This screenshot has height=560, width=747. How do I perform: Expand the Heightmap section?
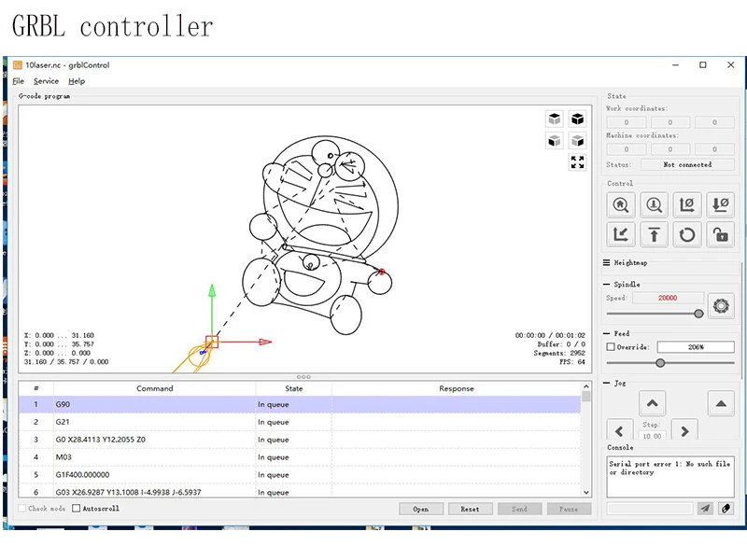(x=625, y=262)
